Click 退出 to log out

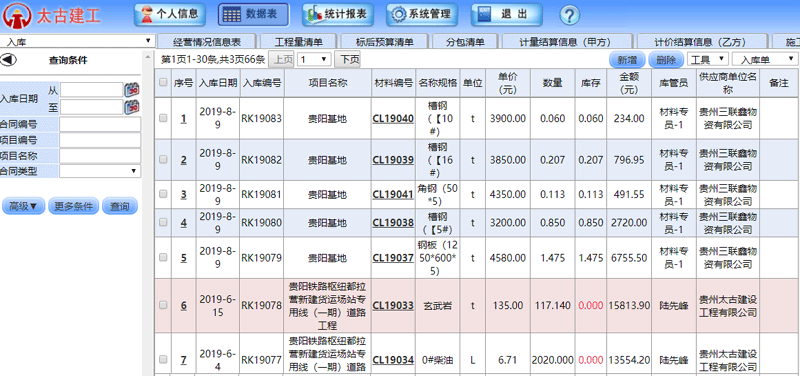(506, 15)
